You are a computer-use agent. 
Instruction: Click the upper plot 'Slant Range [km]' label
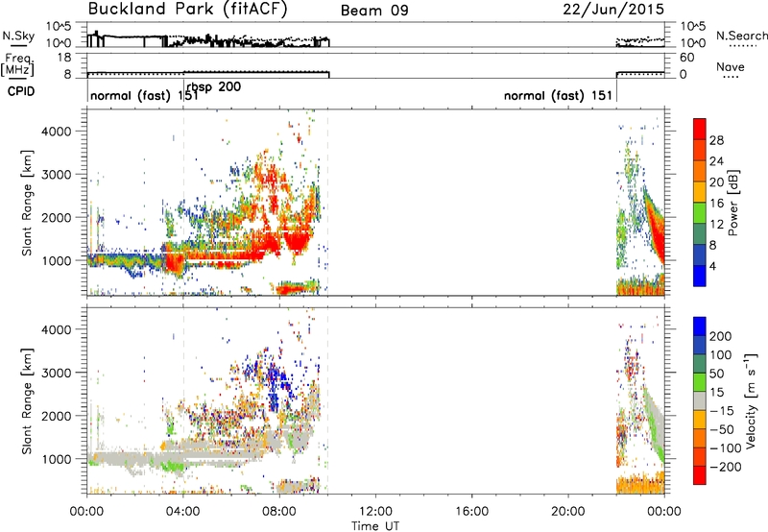click(x=27, y=203)
